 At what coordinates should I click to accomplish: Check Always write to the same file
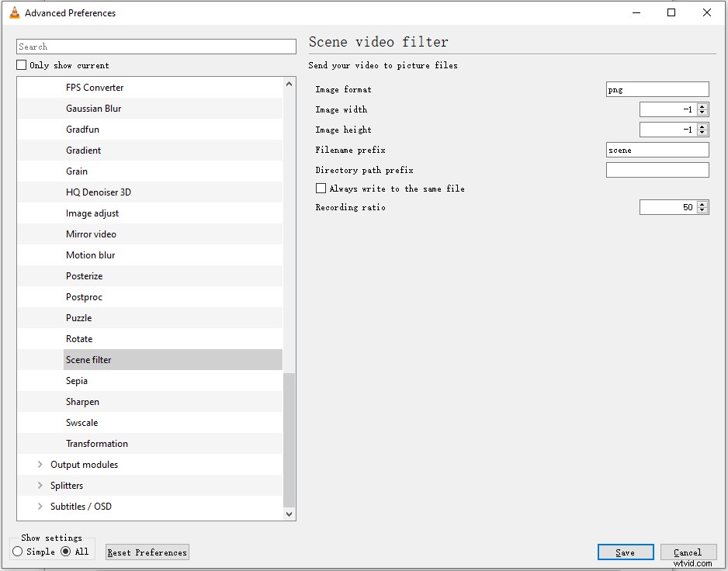(321, 188)
